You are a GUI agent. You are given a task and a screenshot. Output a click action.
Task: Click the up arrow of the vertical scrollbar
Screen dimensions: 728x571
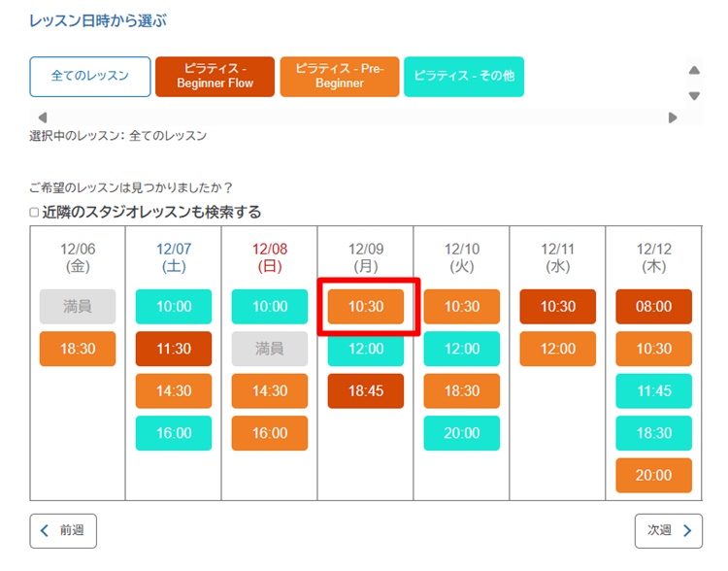(694, 71)
